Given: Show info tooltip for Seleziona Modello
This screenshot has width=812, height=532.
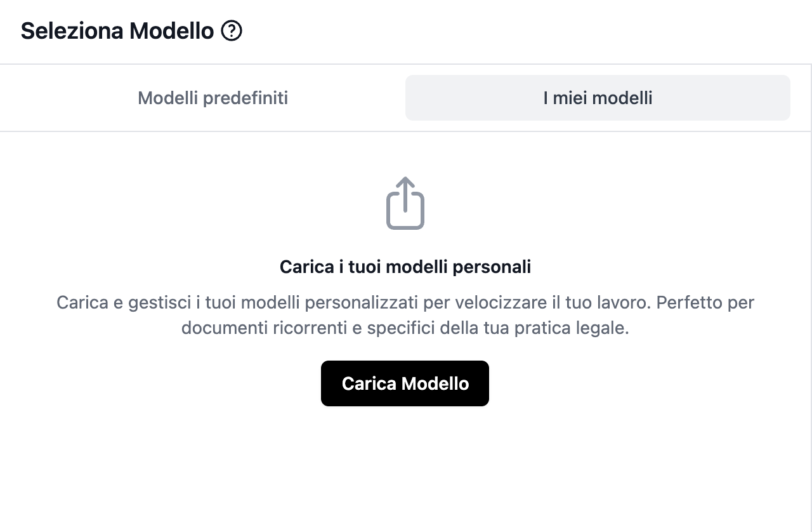Looking at the screenshot, I should [x=232, y=30].
